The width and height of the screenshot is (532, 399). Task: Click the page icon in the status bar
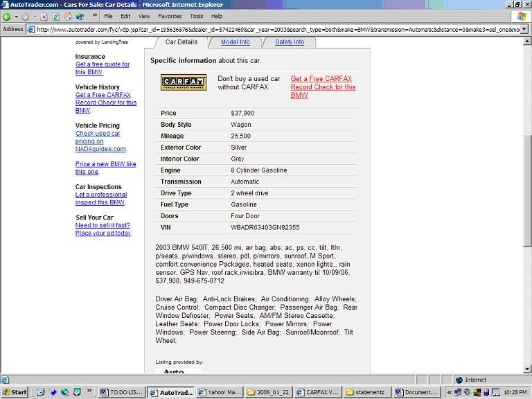click(5, 380)
